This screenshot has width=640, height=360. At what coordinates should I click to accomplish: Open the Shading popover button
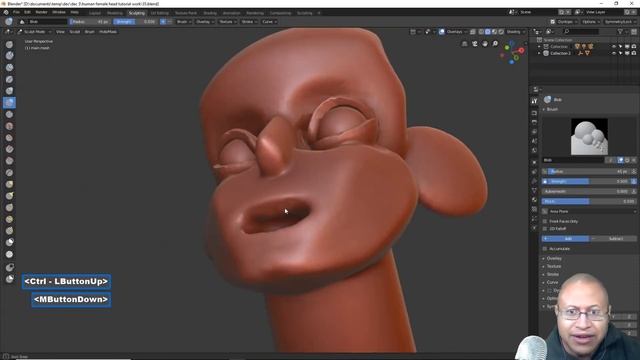click(515, 31)
